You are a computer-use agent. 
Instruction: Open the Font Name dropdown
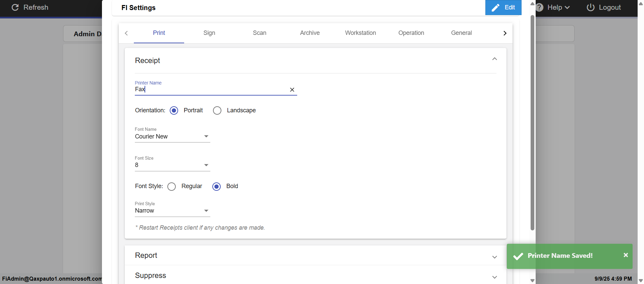(172, 136)
